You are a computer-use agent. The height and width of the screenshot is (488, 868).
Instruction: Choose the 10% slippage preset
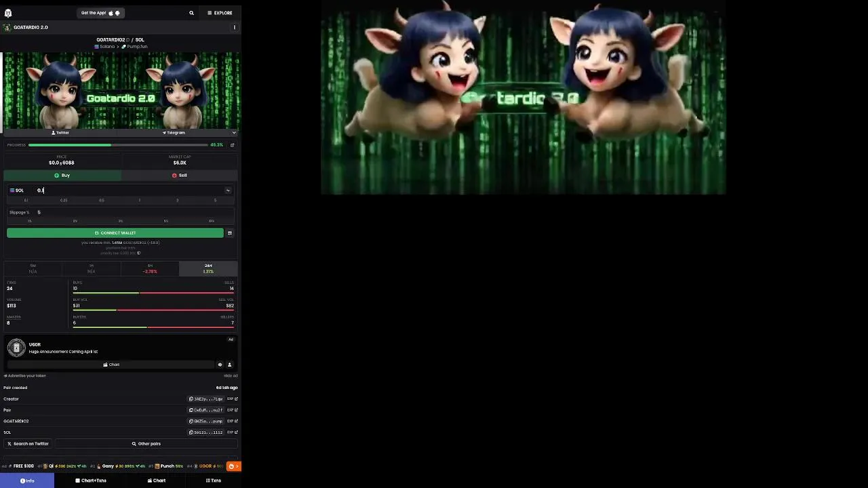pyautogui.click(x=212, y=221)
